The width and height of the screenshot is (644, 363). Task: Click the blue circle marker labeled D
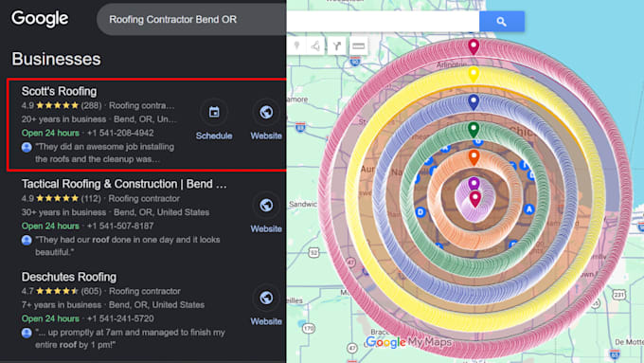pos(420,212)
